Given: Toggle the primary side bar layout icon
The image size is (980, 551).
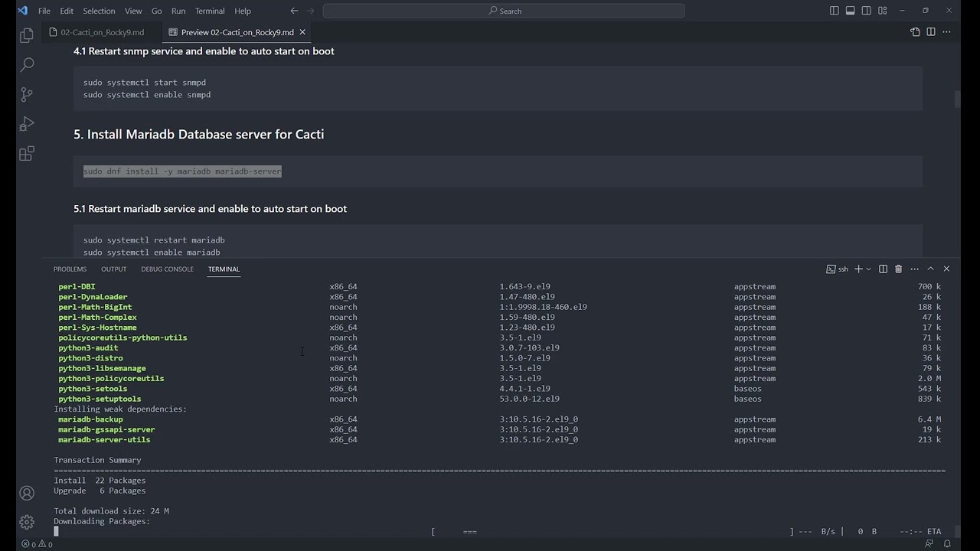Looking at the screenshot, I should click(x=835, y=11).
